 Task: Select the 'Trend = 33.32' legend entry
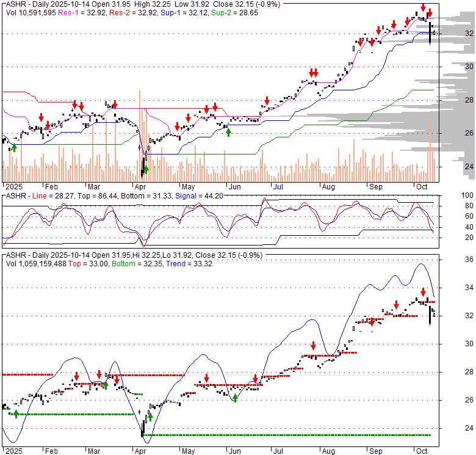click(189, 264)
